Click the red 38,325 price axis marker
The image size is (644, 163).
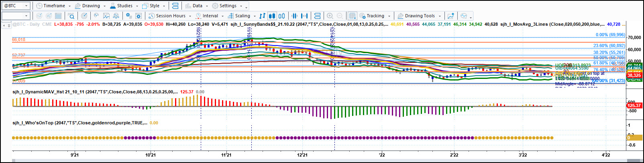point(634,75)
